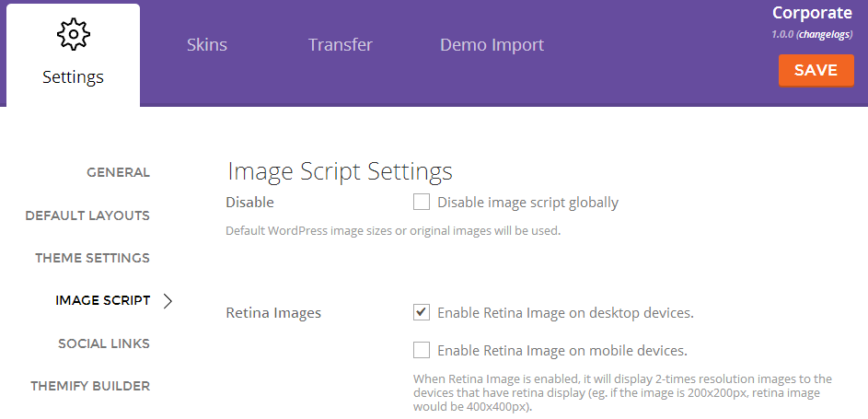The width and height of the screenshot is (868, 419).
Task: Click the orange SAVE button
Action: click(816, 70)
